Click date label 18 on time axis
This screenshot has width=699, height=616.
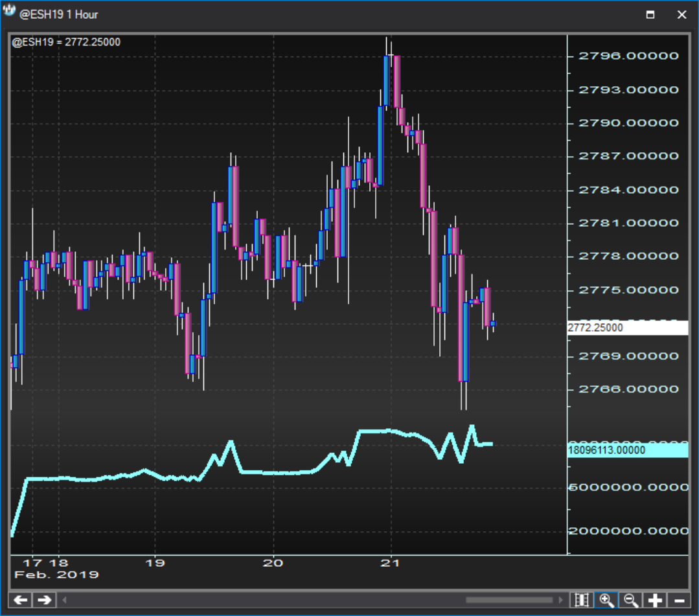[58, 563]
